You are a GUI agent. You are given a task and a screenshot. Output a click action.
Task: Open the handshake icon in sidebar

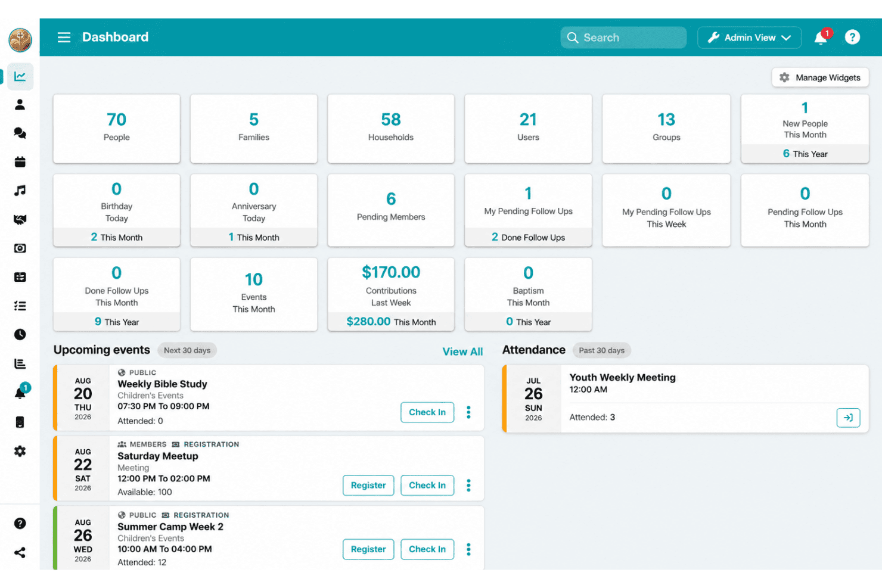(20, 219)
